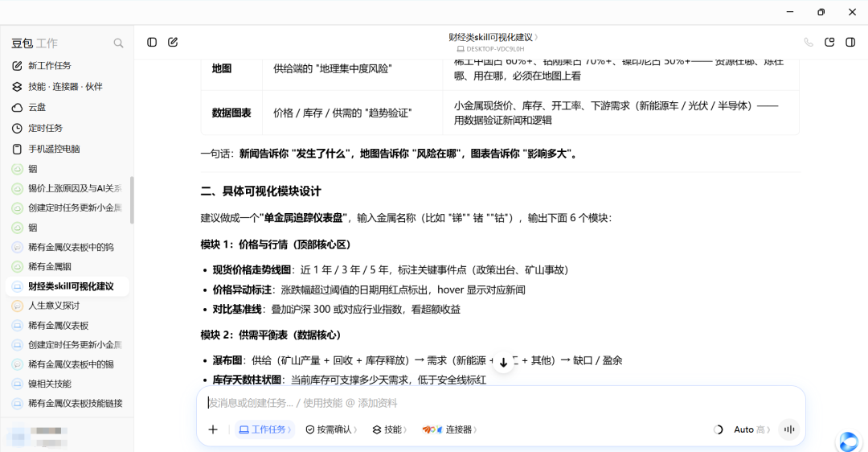Click the bold 瀑布图 bullet text
The width and height of the screenshot is (868, 452).
tap(227, 360)
